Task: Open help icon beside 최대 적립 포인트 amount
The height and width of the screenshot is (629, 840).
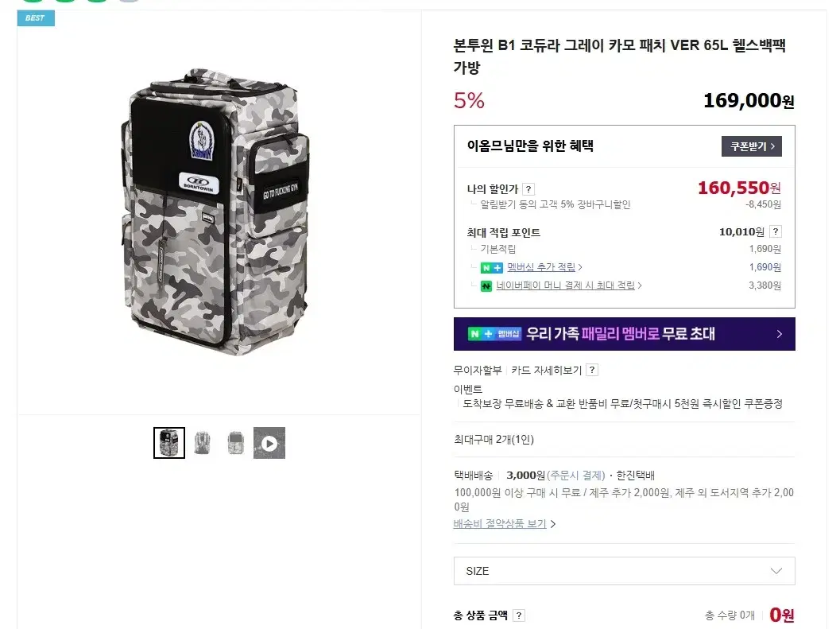Action: (775, 231)
